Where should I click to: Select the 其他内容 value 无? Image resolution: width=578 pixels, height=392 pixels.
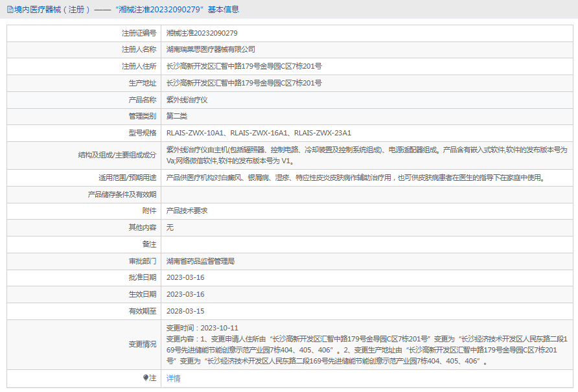click(170, 227)
